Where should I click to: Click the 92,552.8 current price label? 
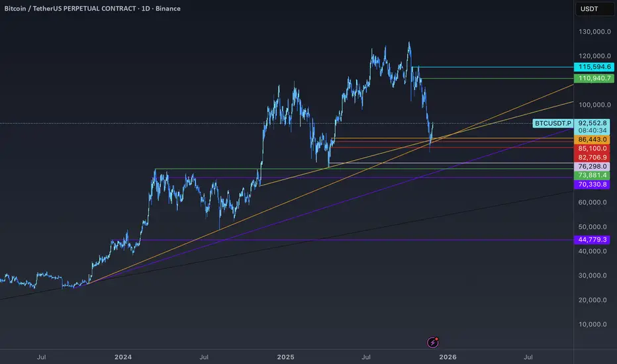pos(593,123)
